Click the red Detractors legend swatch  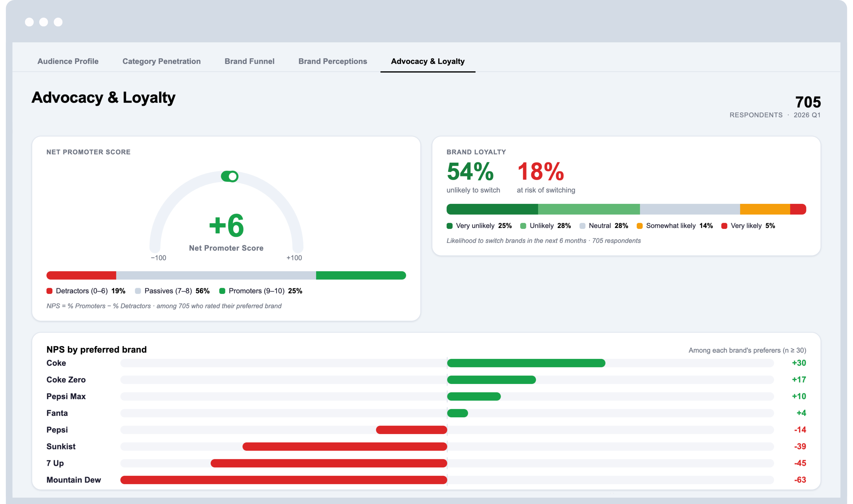(x=49, y=291)
